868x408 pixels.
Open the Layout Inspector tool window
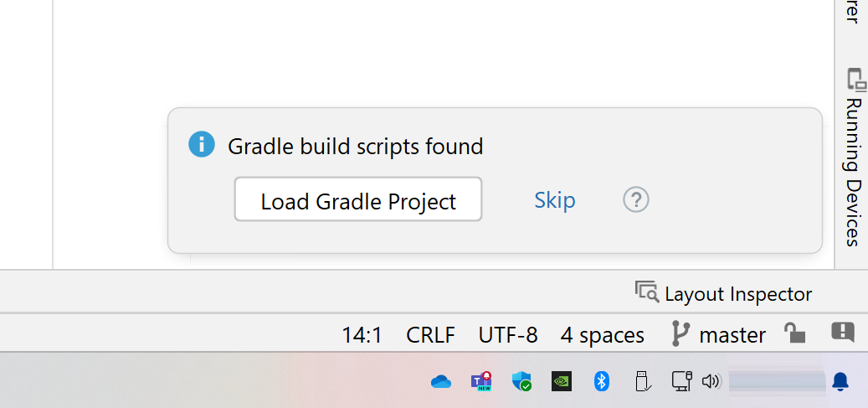point(724,293)
